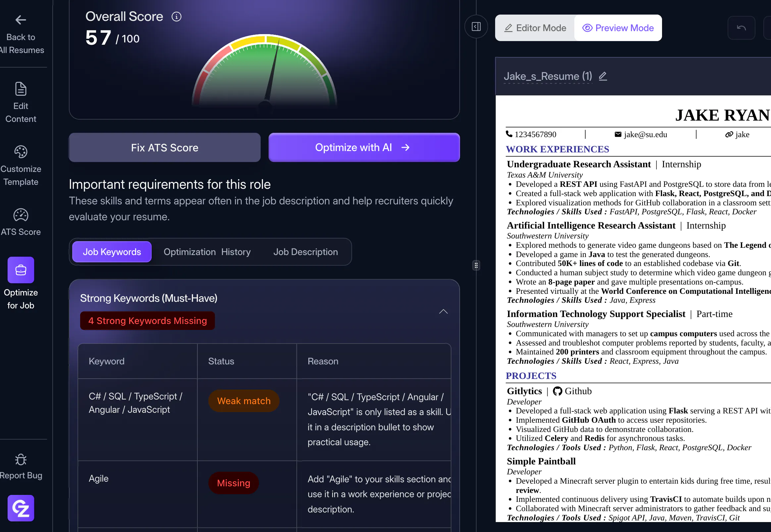The image size is (771, 532).
Task: Click the back arrow icon
Action: click(x=21, y=20)
